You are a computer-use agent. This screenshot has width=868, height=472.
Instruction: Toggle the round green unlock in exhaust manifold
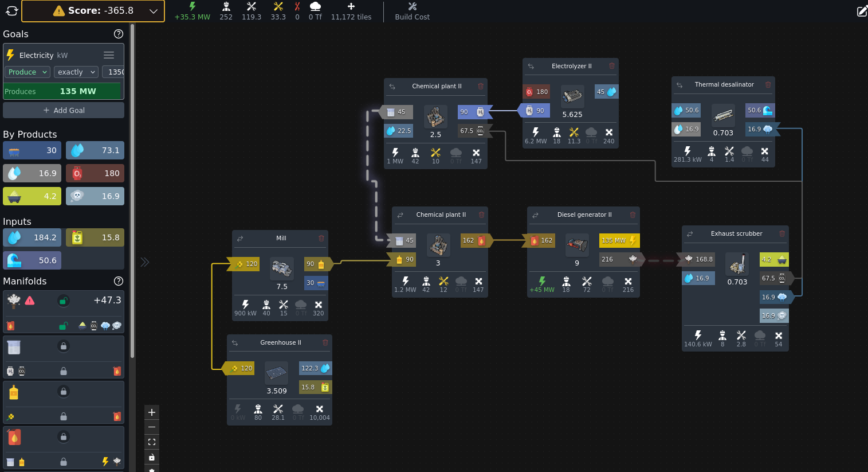tap(64, 301)
